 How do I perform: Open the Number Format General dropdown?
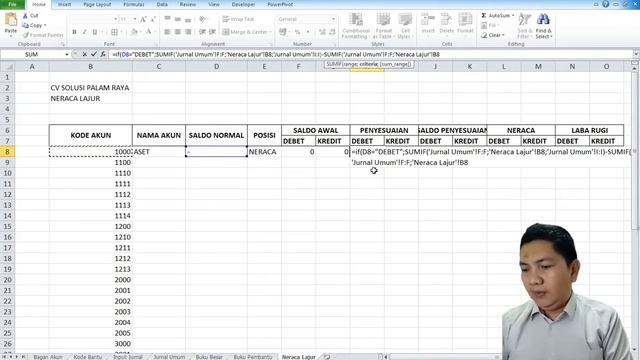coord(333,19)
